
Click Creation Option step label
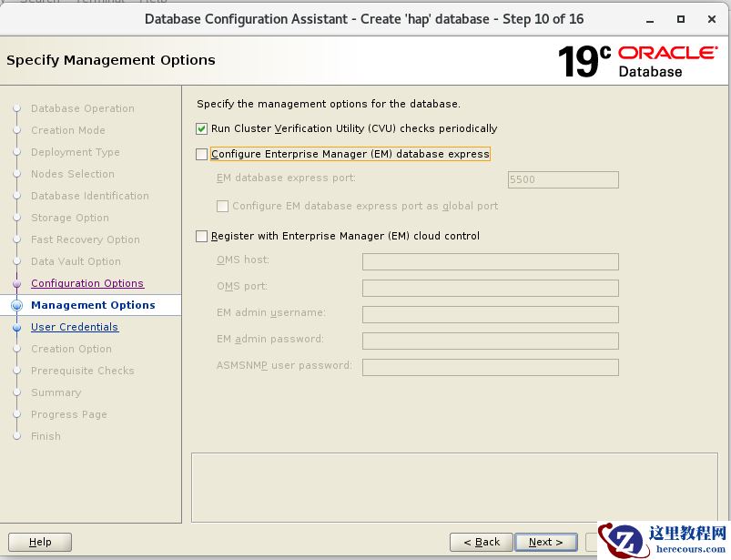(71, 349)
